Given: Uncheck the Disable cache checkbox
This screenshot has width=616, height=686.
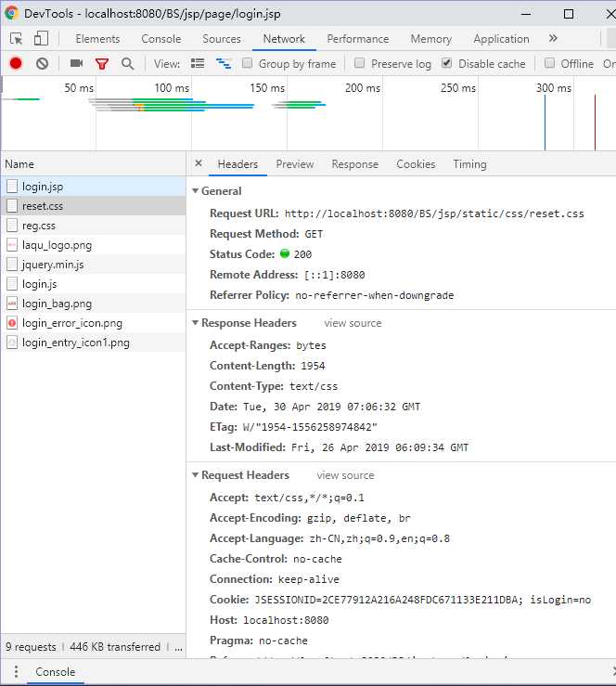Looking at the screenshot, I should 446,63.
